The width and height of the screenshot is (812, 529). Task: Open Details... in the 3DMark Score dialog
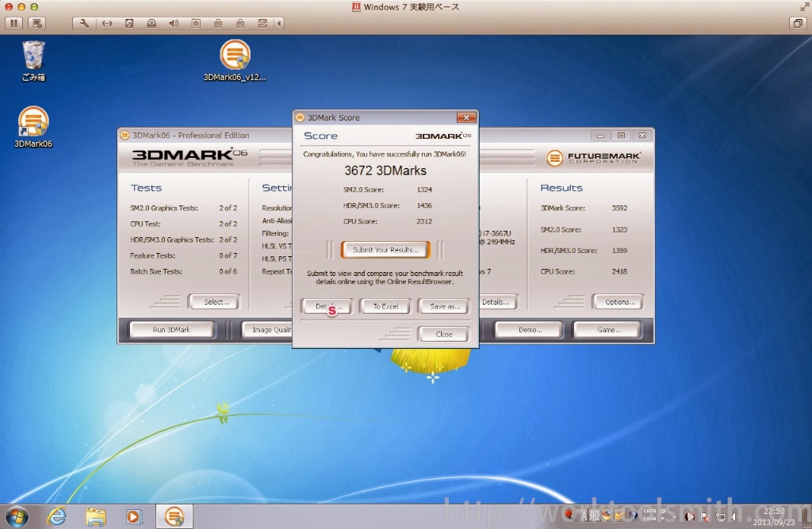tap(327, 306)
